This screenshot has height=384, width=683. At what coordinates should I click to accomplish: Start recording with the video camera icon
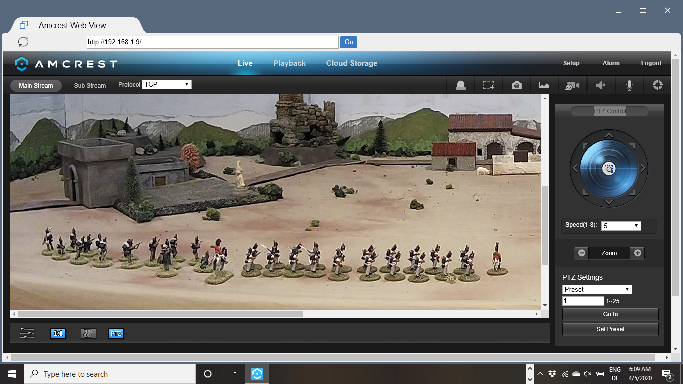click(x=572, y=85)
